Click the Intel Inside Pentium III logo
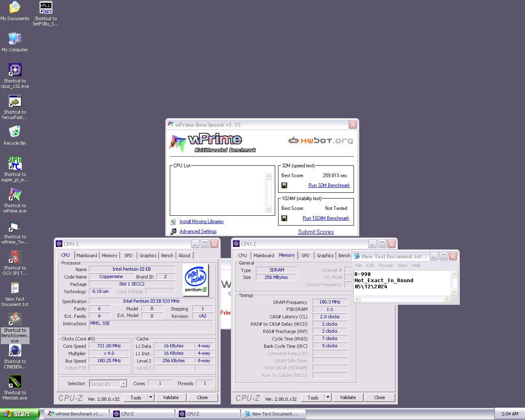This screenshot has height=420, width=525. (196, 279)
